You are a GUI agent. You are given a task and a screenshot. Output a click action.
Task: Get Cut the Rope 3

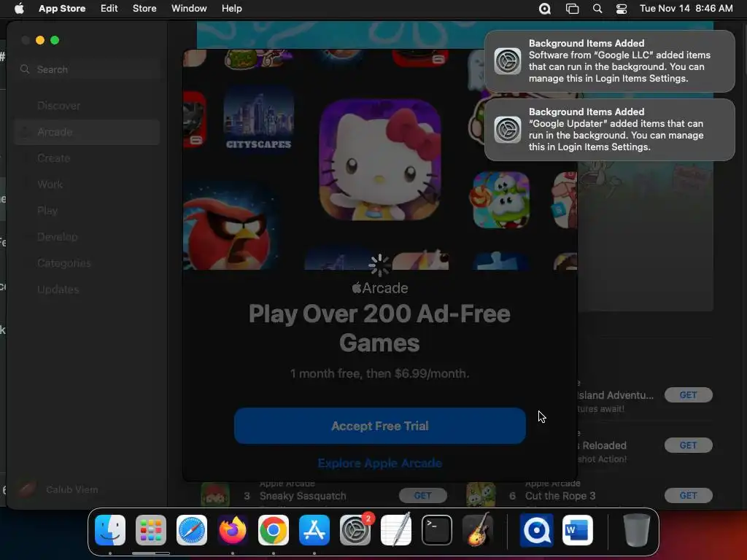(689, 496)
